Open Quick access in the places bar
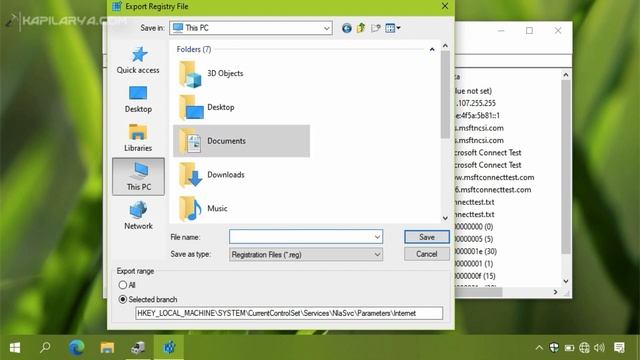640x360 pixels. 138,60
